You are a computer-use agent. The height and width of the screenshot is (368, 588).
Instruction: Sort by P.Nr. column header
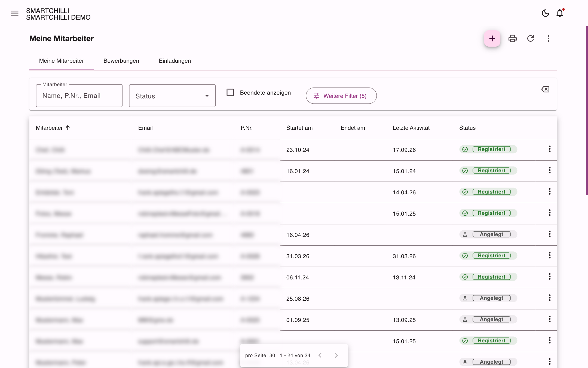click(247, 128)
